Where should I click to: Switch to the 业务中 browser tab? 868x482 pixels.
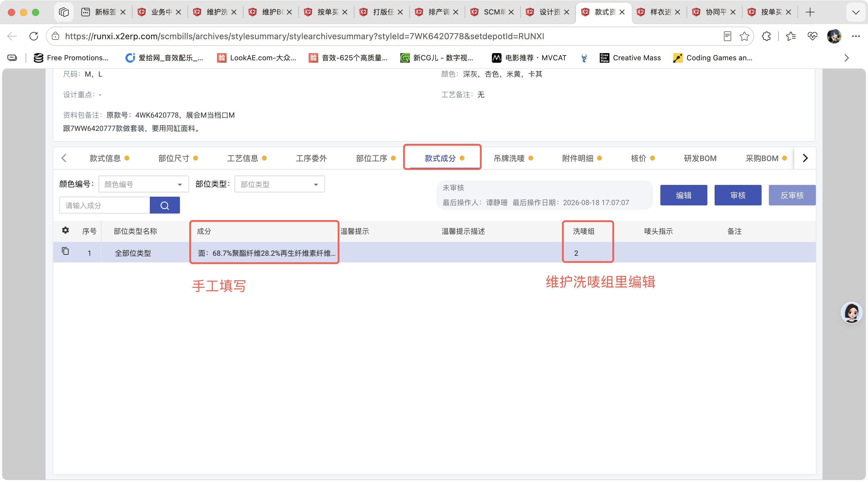pyautogui.click(x=159, y=12)
